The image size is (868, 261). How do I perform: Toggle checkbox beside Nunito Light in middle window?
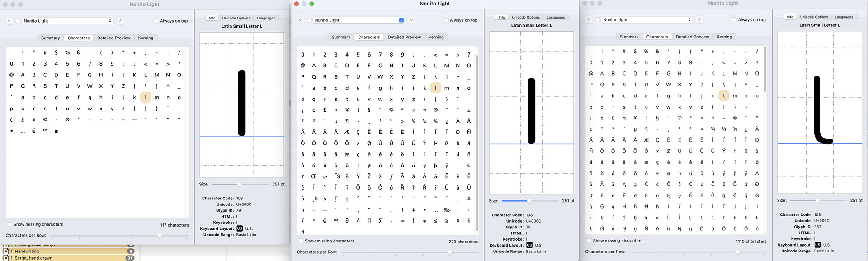[x=309, y=20]
